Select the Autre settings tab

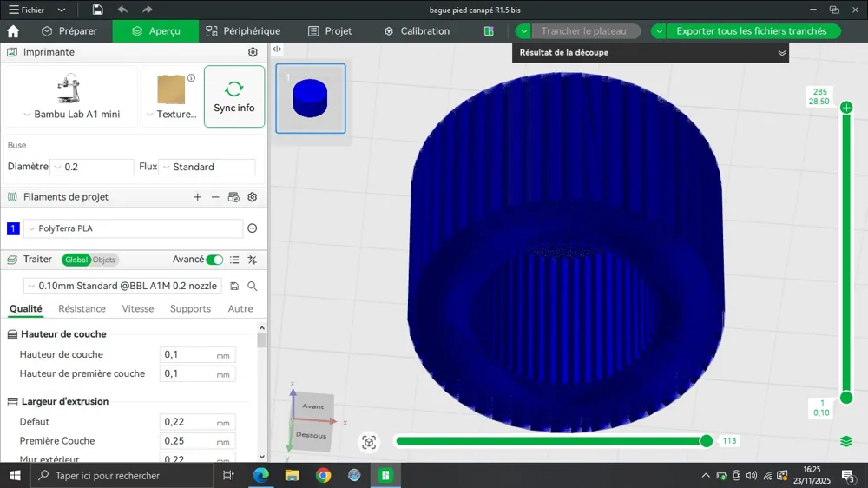click(240, 308)
